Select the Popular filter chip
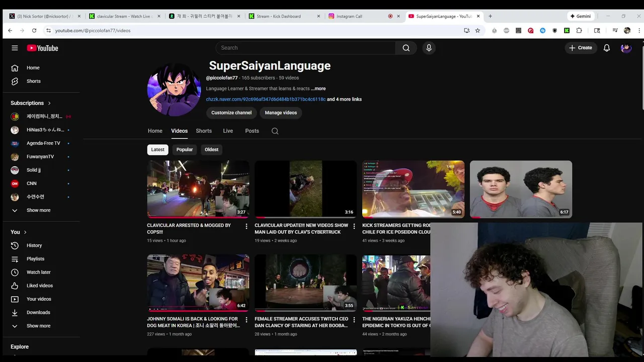Image resolution: width=644 pixels, height=362 pixels. tap(185, 149)
